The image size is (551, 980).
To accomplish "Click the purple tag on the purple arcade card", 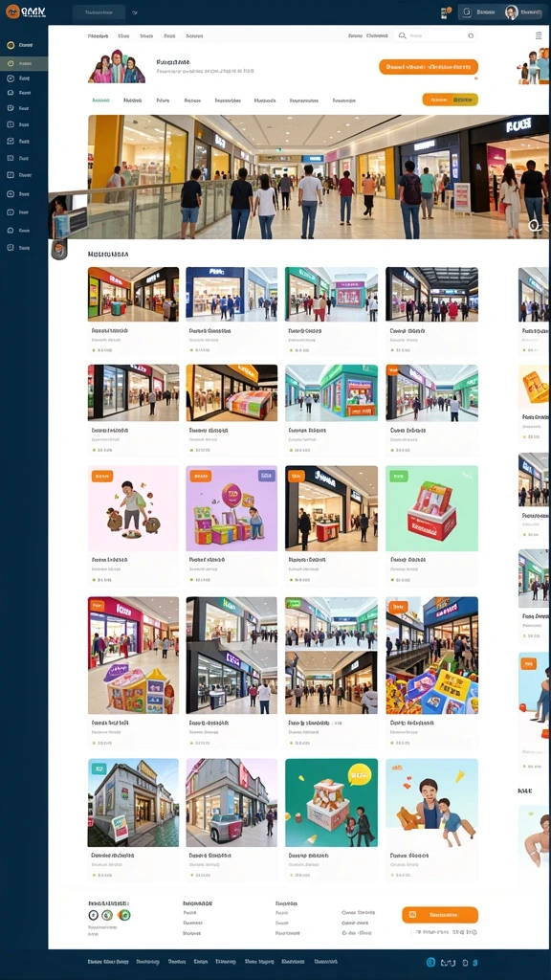I will click(x=266, y=477).
